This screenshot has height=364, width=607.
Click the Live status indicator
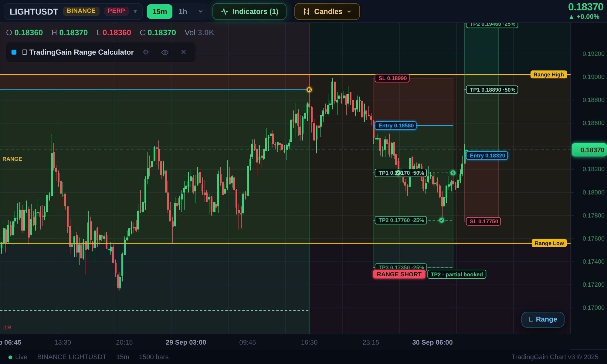tap(18, 357)
